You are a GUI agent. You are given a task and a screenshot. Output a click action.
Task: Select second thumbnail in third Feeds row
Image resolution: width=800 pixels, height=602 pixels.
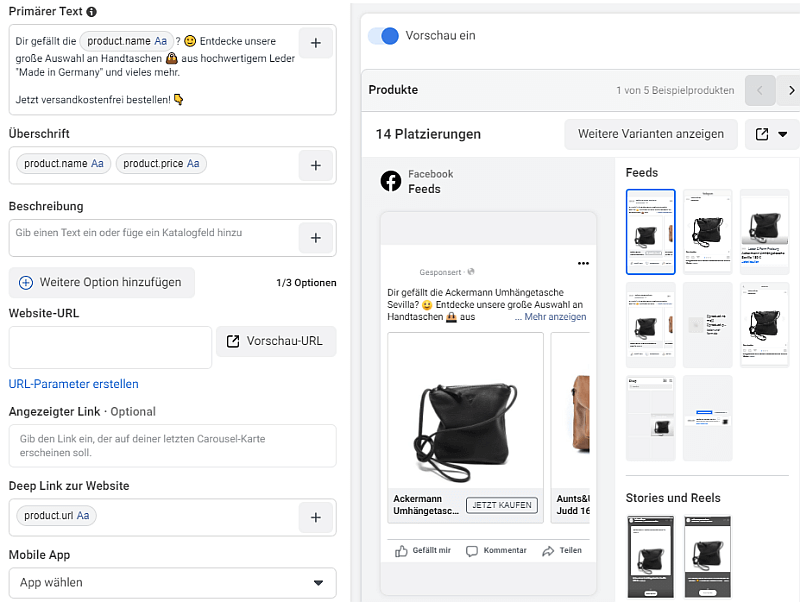point(708,418)
